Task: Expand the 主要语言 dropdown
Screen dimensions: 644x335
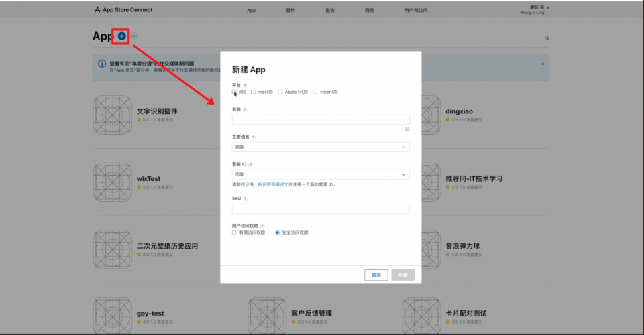Action: click(x=321, y=147)
